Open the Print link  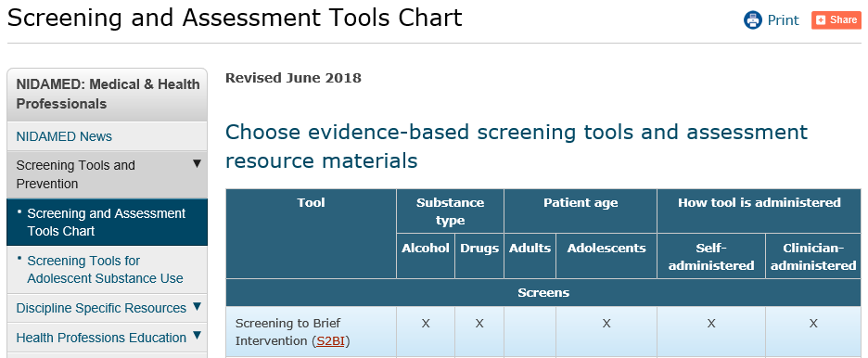(x=783, y=20)
